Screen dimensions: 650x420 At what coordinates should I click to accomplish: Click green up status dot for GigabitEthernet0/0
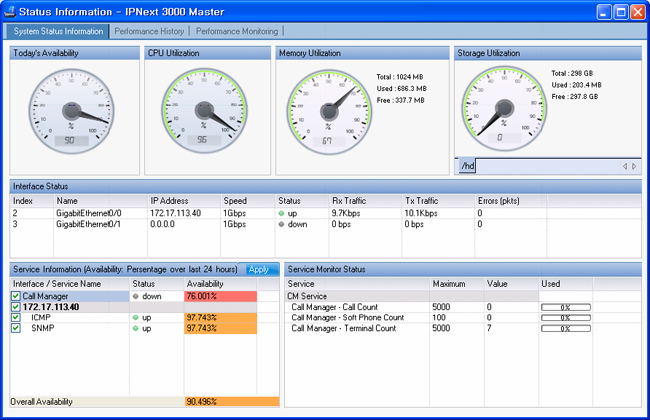[283, 213]
